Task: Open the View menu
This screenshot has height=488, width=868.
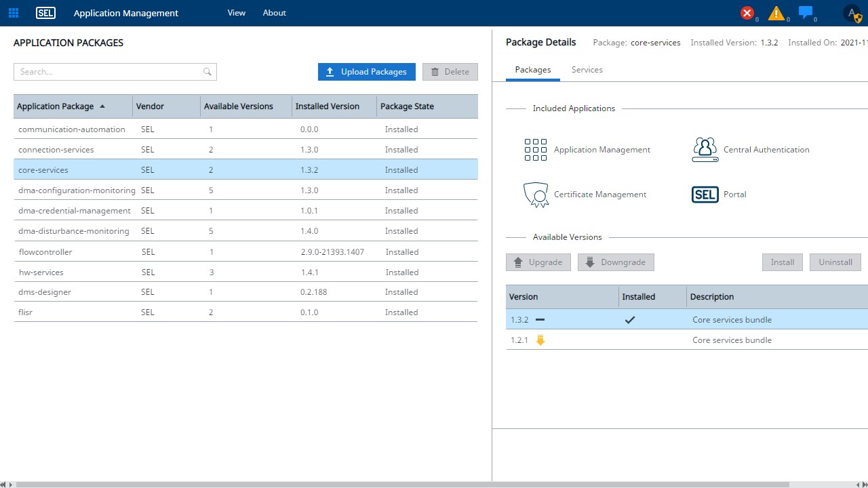Action: point(237,13)
